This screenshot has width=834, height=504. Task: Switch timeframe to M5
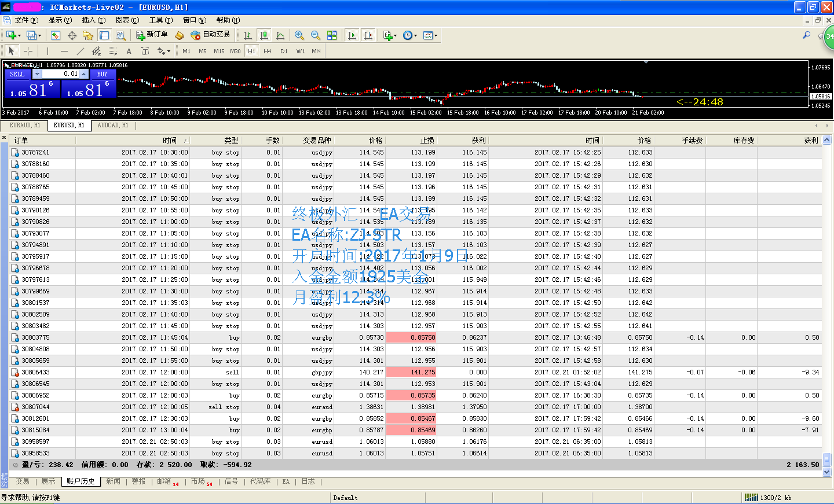203,51
